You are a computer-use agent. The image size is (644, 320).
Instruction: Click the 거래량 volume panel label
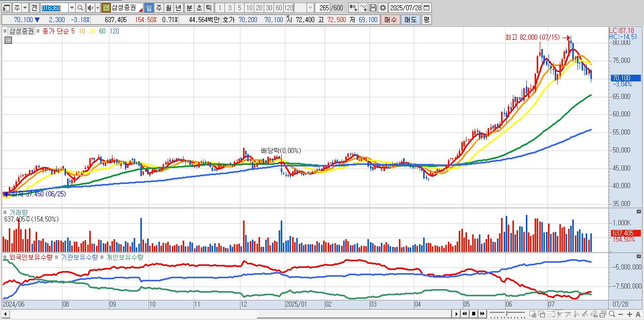[19, 212]
